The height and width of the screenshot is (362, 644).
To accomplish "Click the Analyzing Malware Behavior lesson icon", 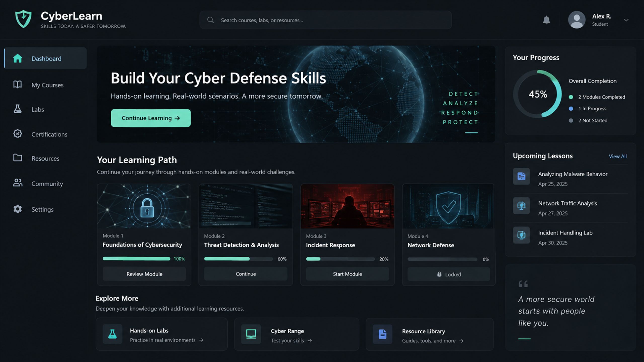I will 521,176.
